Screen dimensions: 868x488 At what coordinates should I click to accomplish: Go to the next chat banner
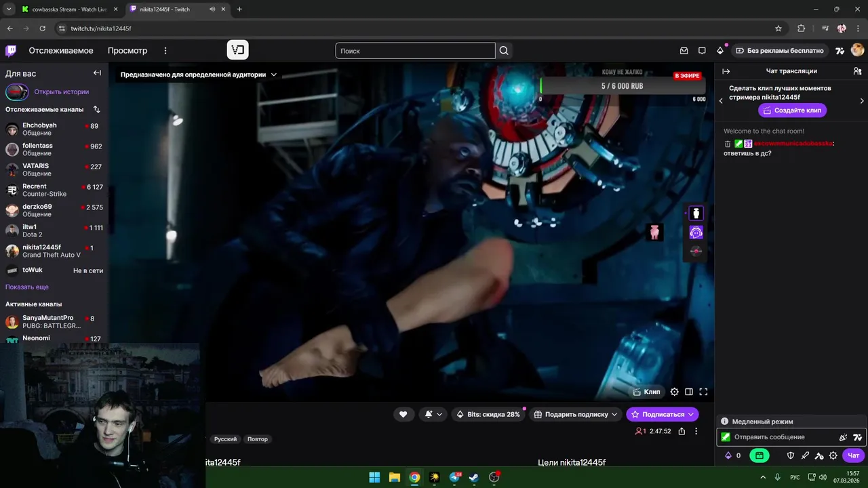862,101
